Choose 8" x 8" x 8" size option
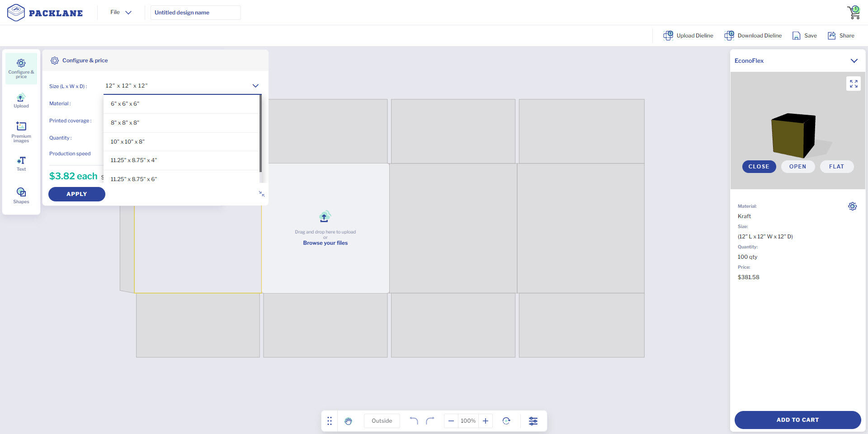 pos(125,123)
